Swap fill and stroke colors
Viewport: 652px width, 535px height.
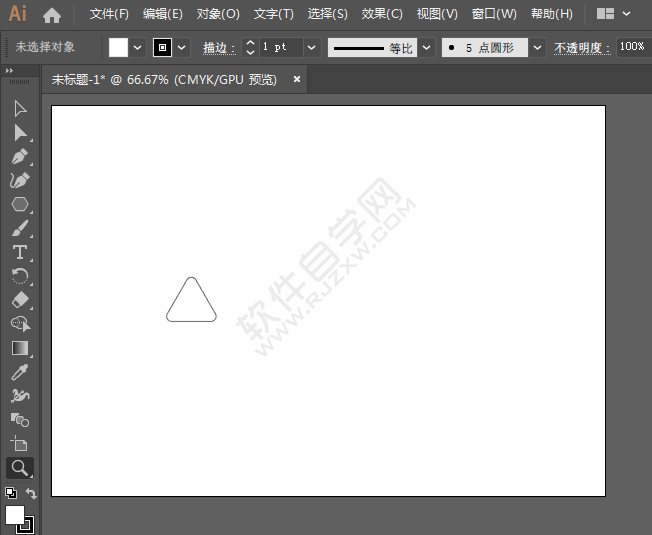pos(31,494)
